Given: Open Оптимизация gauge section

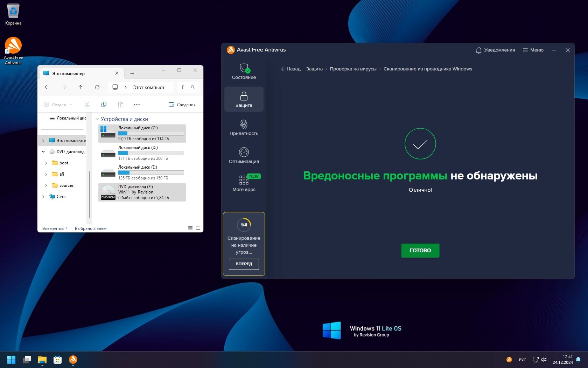Looking at the screenshot, I should [x=244, y=156].
